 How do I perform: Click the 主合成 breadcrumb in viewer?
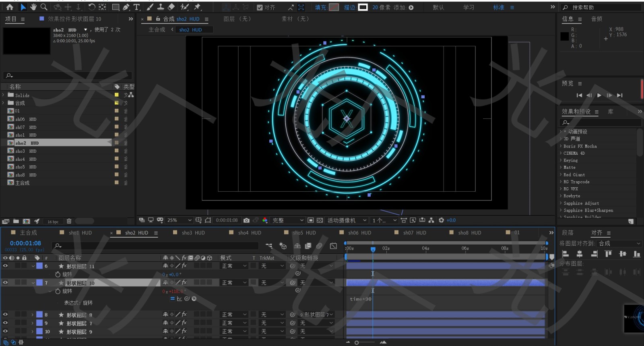tap(157, 30)
